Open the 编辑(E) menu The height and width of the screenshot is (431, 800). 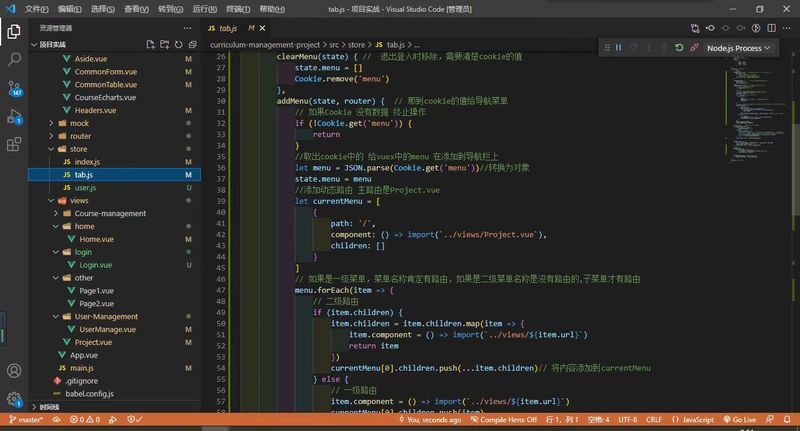pos(69,9)
